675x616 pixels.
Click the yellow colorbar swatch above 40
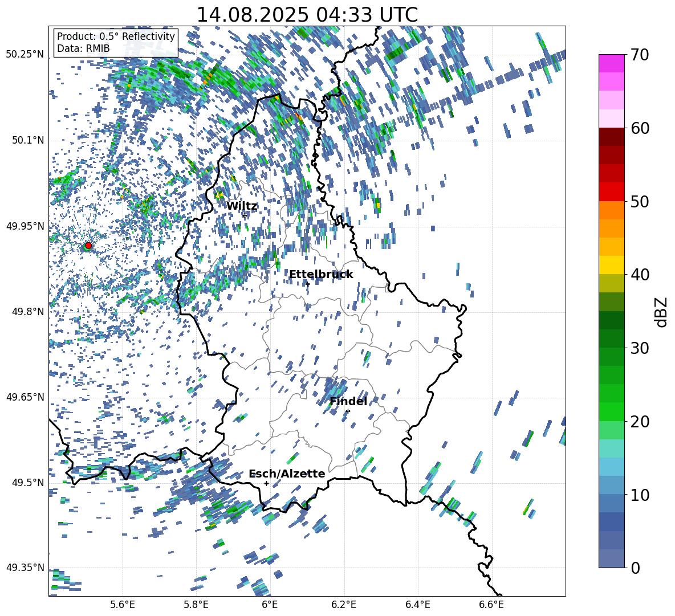pyautogui.click(x=611, y=264)
